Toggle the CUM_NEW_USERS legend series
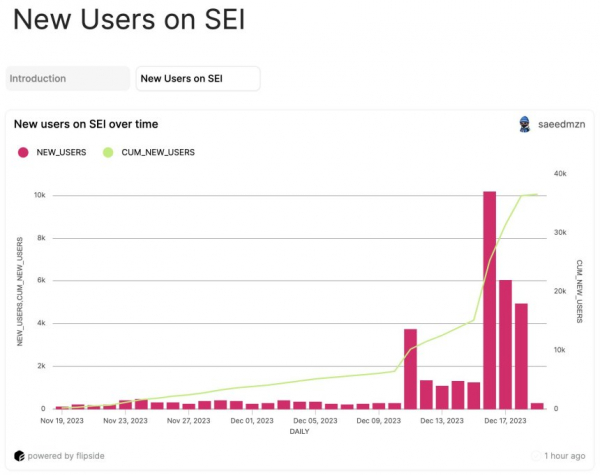Image resolution: width=600 pixels, height=475 pixels. tap(149, 152)
